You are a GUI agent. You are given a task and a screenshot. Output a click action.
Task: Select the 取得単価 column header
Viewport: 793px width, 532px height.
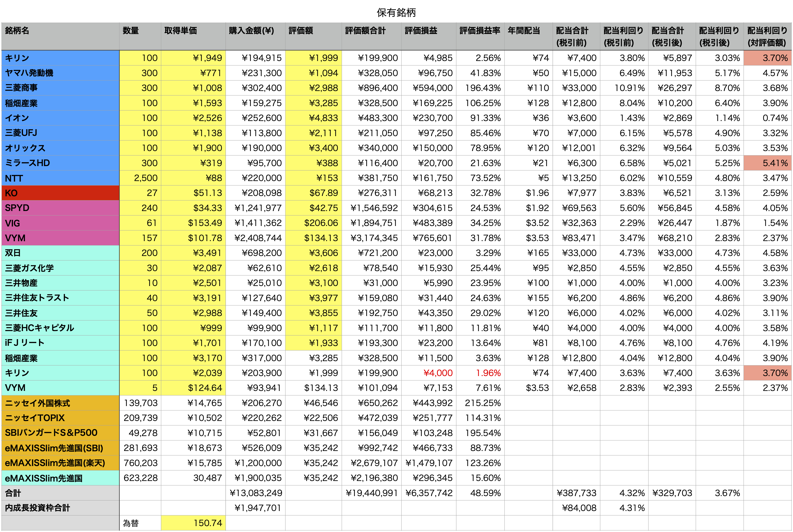pos(193,37)
